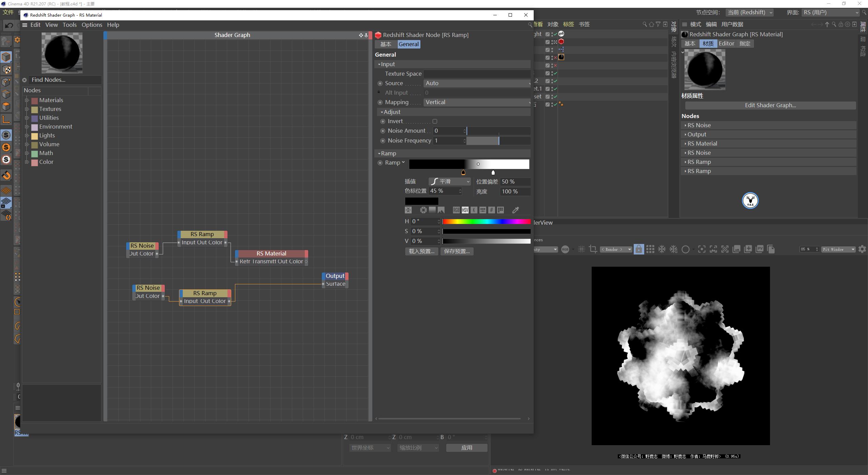868x475 pixels.
Task: Click the copy-to-Picture-Viewer PV icon
Action: pyautogui.click(x=759, y=249)
